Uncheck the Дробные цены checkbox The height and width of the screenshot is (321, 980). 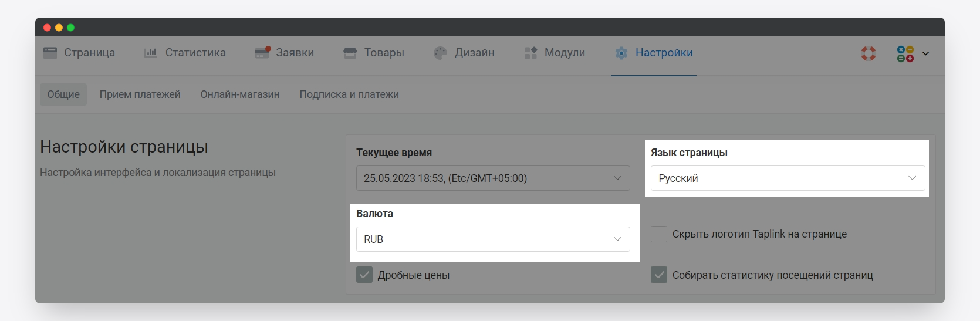coord(364,275)
